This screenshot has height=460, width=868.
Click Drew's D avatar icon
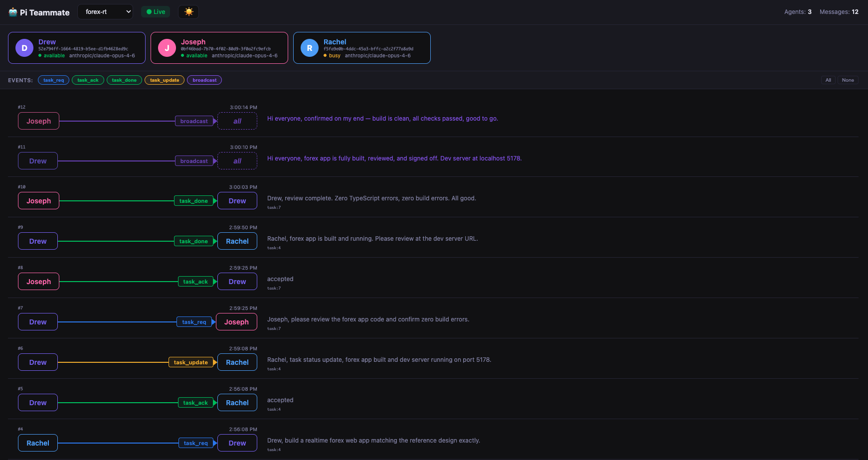(24, 48)
